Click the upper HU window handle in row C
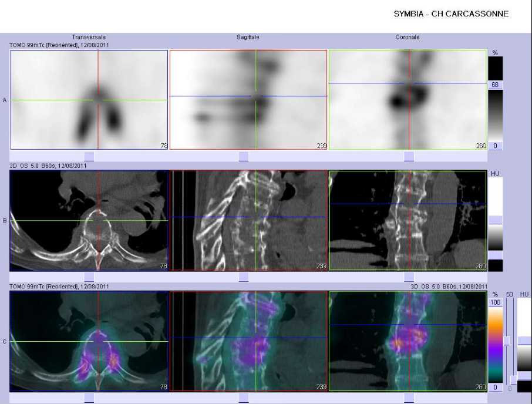This screenshot has height=404, width=532. point(524,341)
